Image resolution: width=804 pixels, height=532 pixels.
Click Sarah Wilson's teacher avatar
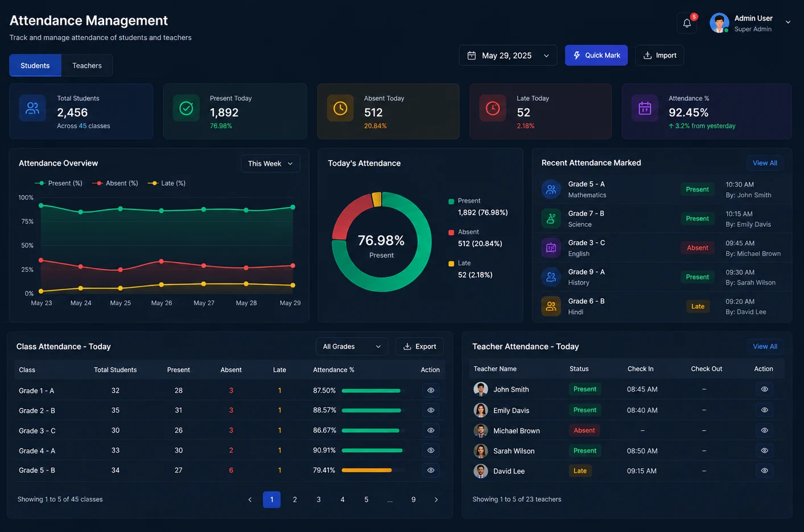coord(481,451)
